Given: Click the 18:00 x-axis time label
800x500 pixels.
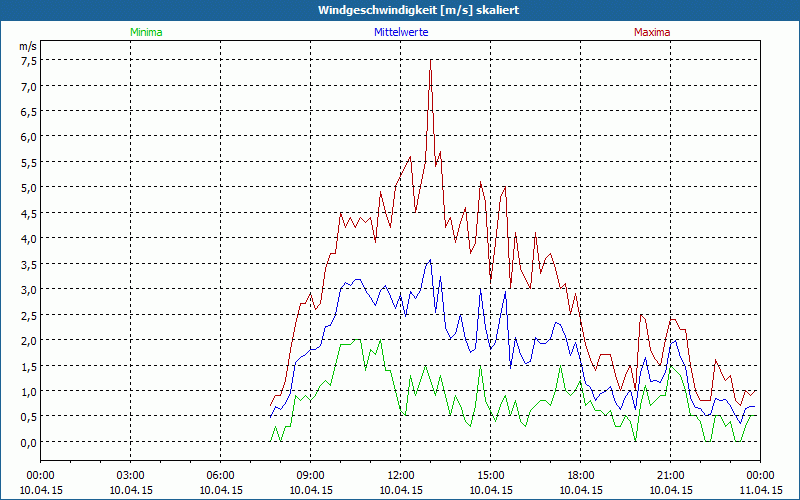Looking at the screenshot, I should tap(581, 476).
